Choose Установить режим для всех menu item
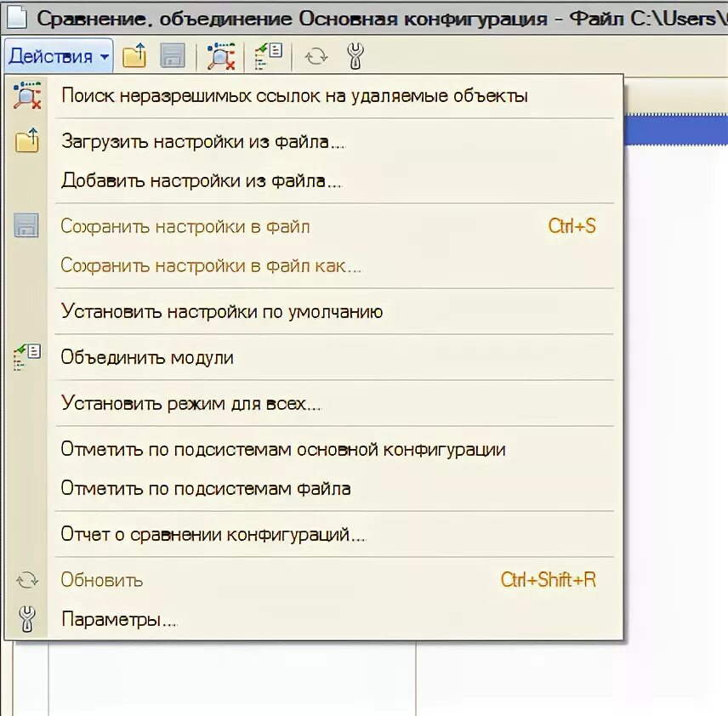 (x=314, y=403)
